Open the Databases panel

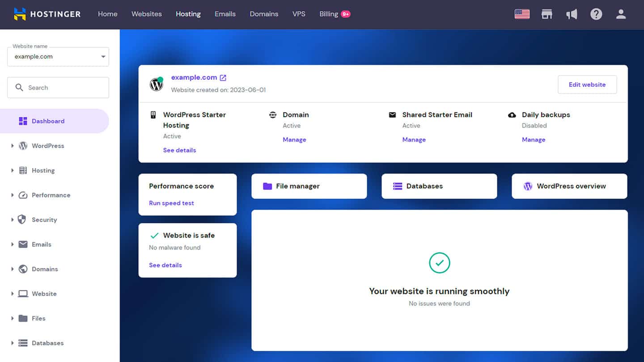439,186
